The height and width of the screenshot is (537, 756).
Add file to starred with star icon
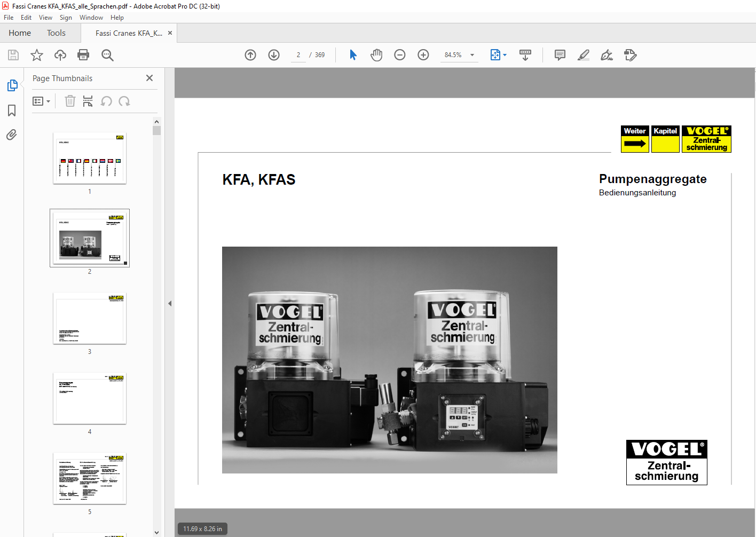37,55
